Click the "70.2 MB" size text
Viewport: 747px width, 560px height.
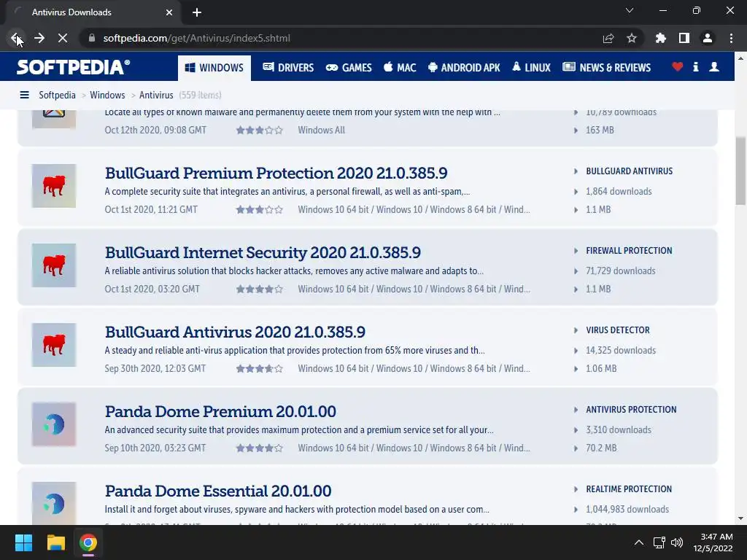[601, 448]
